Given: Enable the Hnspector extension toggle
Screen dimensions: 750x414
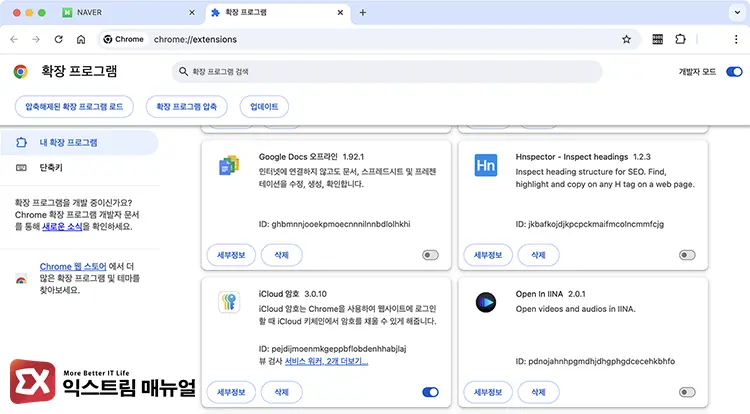Looking at the screenshot, I should [x=687, y=255].
